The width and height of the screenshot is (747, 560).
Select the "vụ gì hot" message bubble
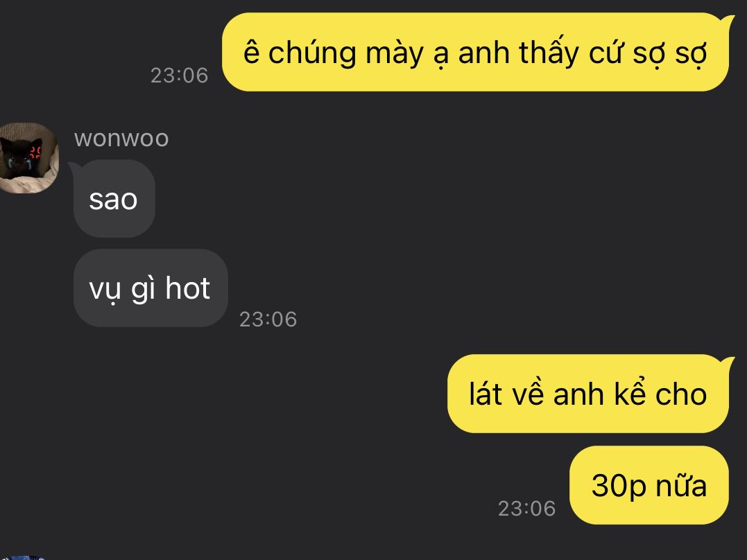[151, 288]
